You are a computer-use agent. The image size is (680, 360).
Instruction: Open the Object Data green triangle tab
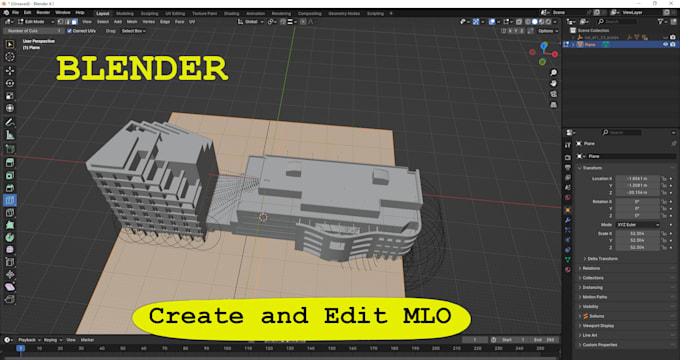point(568,259)
